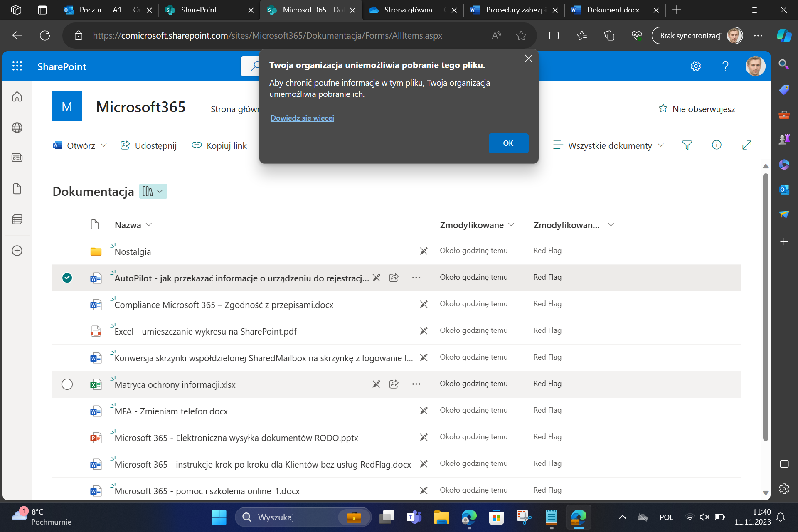
Task: Open My lists icon in left rail
Action: pyautogui.click(x=17, y=219)
